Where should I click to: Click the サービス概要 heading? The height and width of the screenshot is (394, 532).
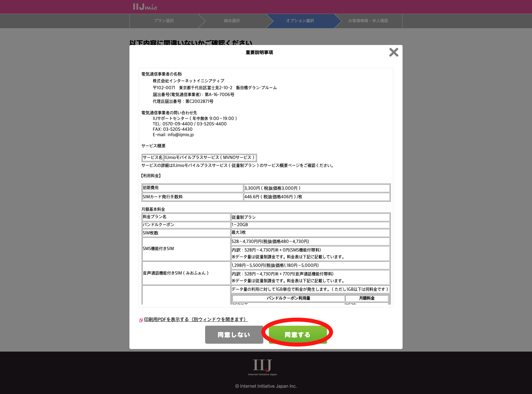153,146
